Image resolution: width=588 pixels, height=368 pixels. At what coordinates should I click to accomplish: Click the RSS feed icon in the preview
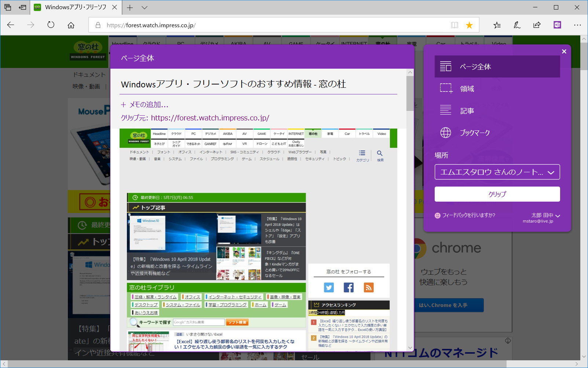[369, 288]
